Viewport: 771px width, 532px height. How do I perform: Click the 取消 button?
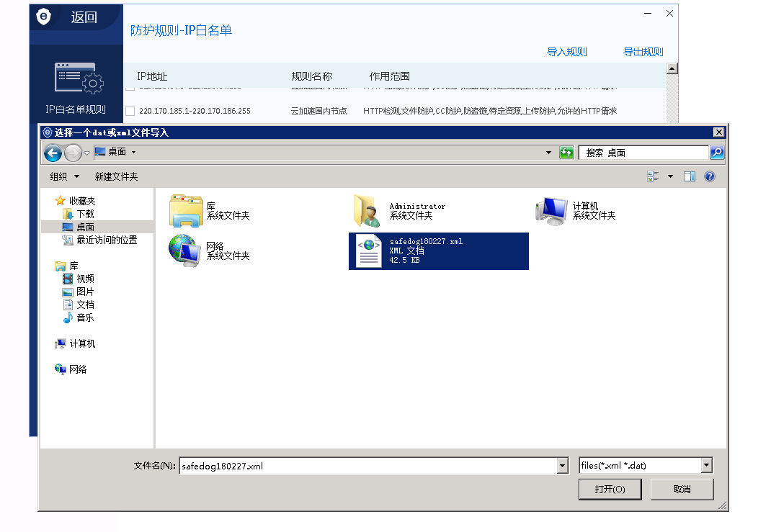pos(682,490)
